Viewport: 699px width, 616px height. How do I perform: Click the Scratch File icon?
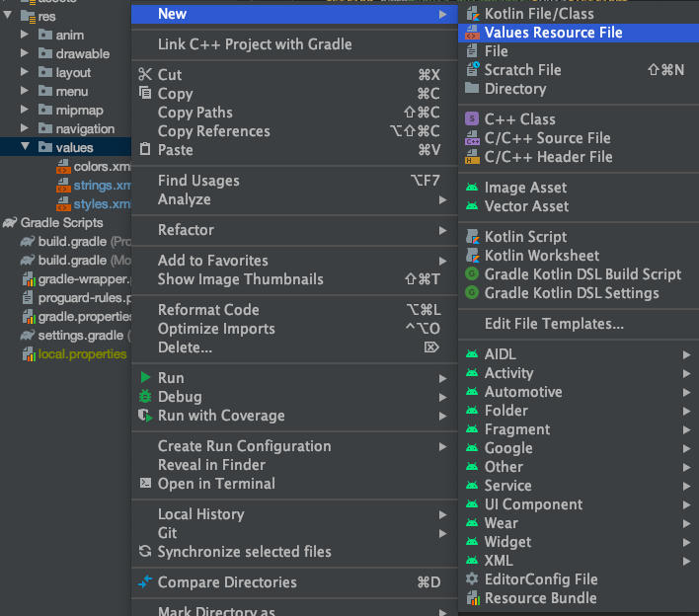(472, 70)
